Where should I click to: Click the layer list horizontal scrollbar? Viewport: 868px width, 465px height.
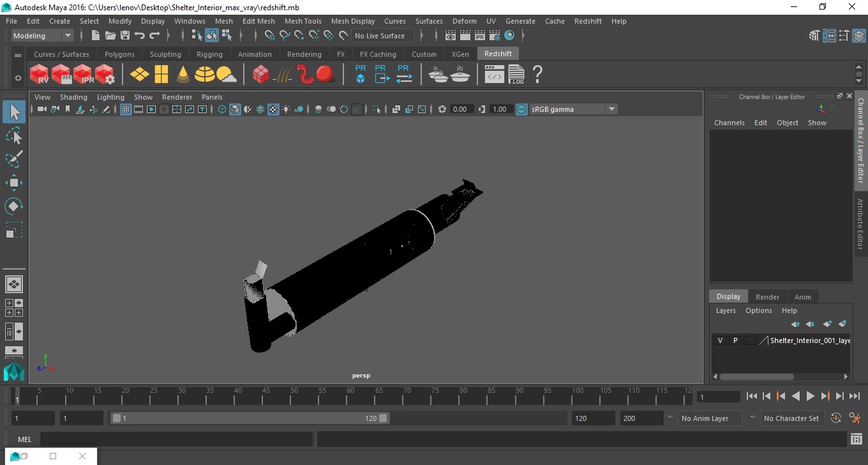(x=757, y=377)
